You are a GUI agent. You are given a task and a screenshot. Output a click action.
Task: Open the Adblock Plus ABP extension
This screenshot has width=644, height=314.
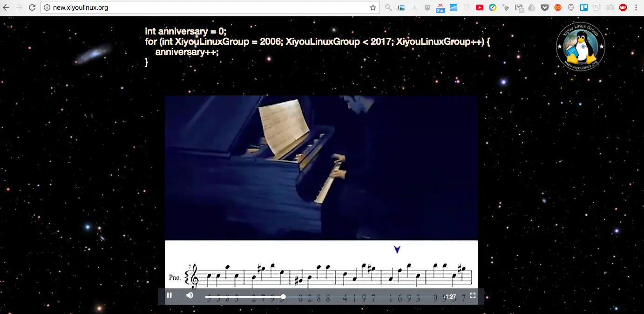coord(623,7)
